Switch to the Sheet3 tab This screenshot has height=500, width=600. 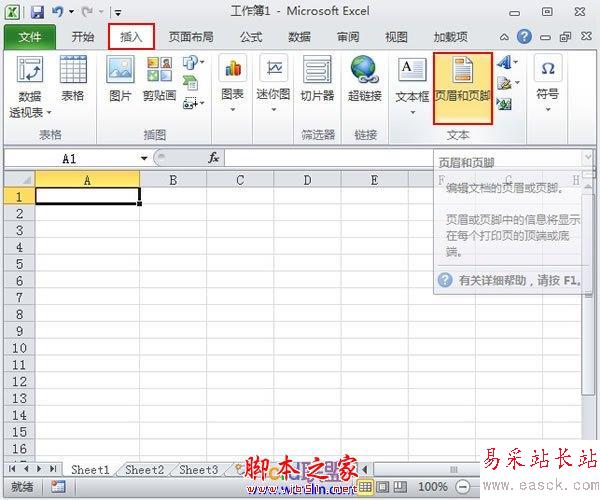point(198,469)
